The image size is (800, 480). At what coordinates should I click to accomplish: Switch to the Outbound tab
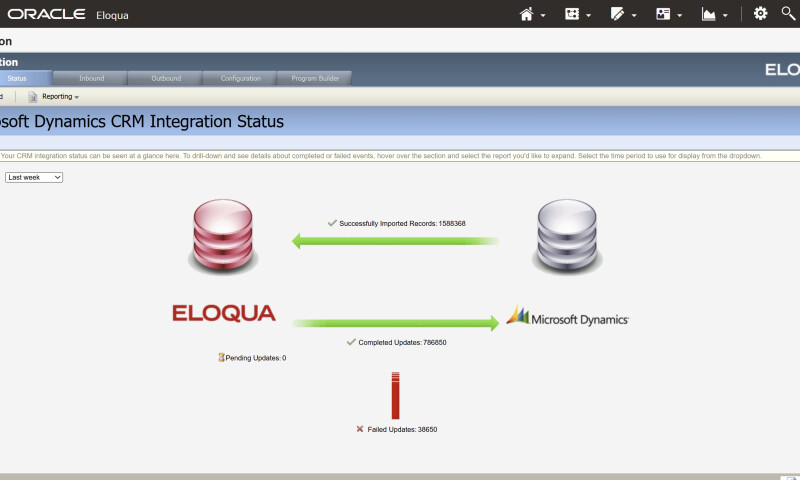[x=166, y=79]
